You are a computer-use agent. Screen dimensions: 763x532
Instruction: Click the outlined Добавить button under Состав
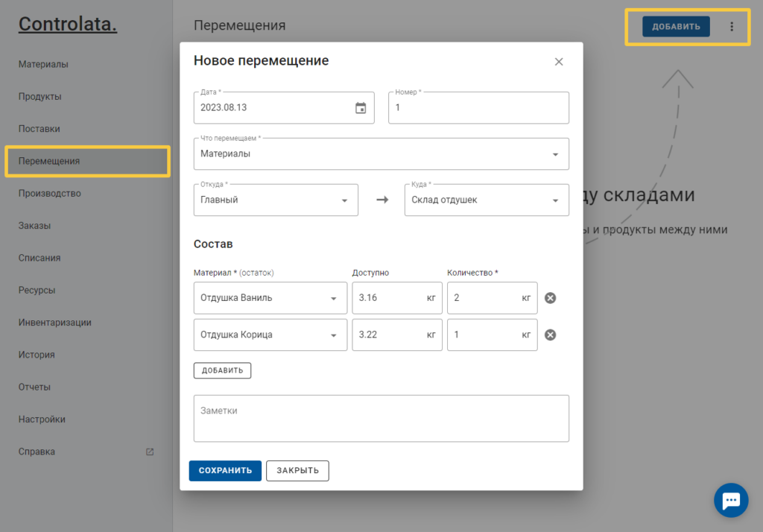click(x=222, y=370)
